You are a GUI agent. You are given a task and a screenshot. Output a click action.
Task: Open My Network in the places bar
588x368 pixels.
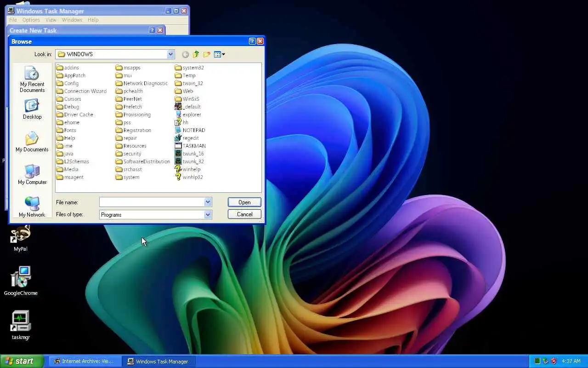pos(32,207)
